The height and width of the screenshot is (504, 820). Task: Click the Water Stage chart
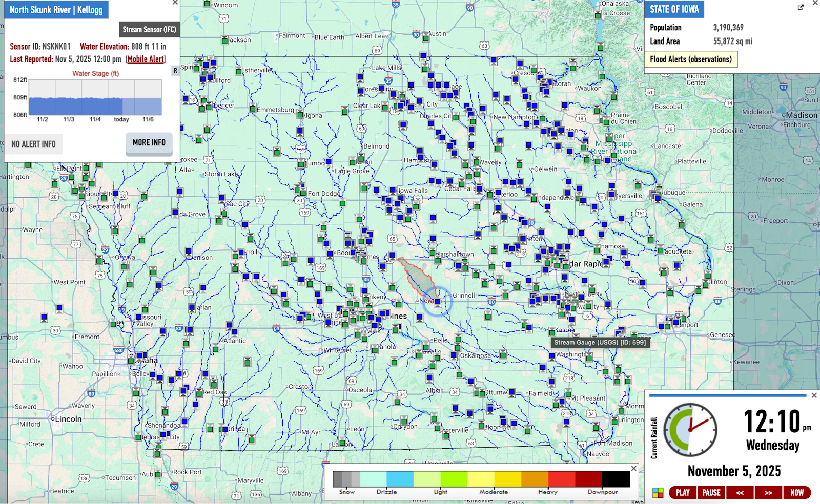point(95,97)
